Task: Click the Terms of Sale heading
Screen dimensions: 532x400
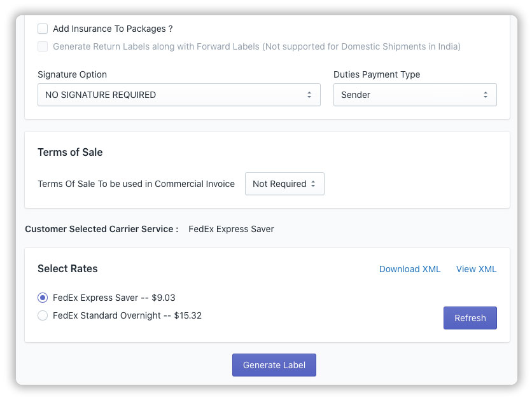Action: tap(70, 152)
